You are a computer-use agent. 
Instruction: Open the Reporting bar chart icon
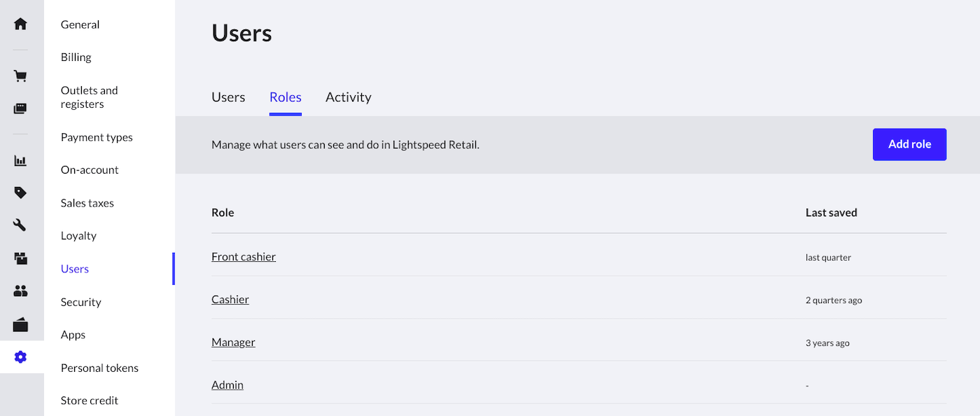click(x=21, y=161)
